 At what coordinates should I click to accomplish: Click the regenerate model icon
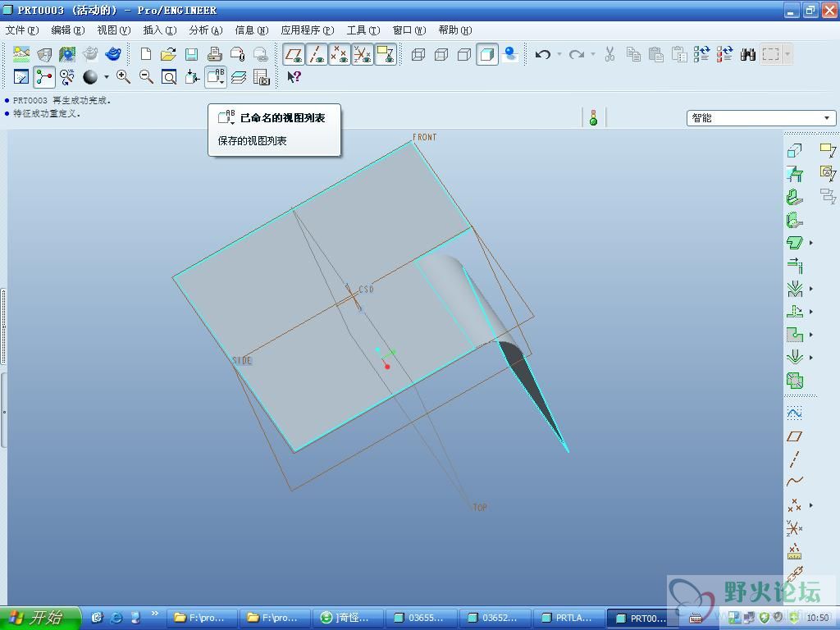[x=702, y=54]
